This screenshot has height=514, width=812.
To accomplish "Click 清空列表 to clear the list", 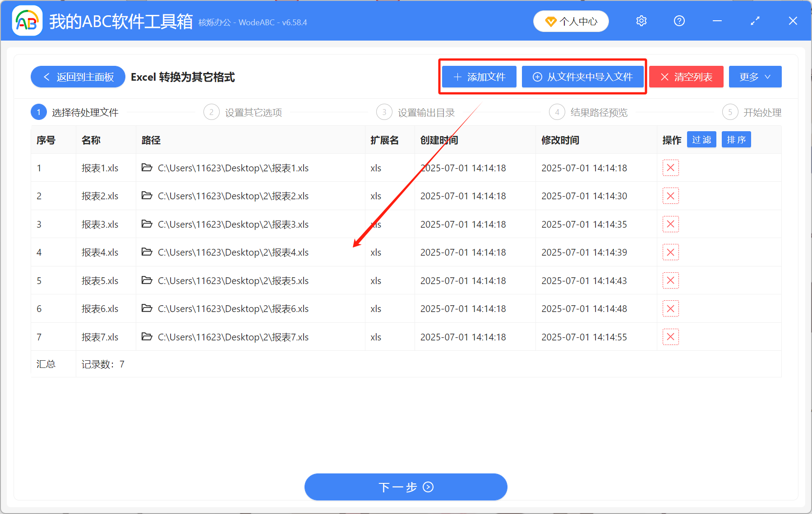I will (x=686, y=77).
